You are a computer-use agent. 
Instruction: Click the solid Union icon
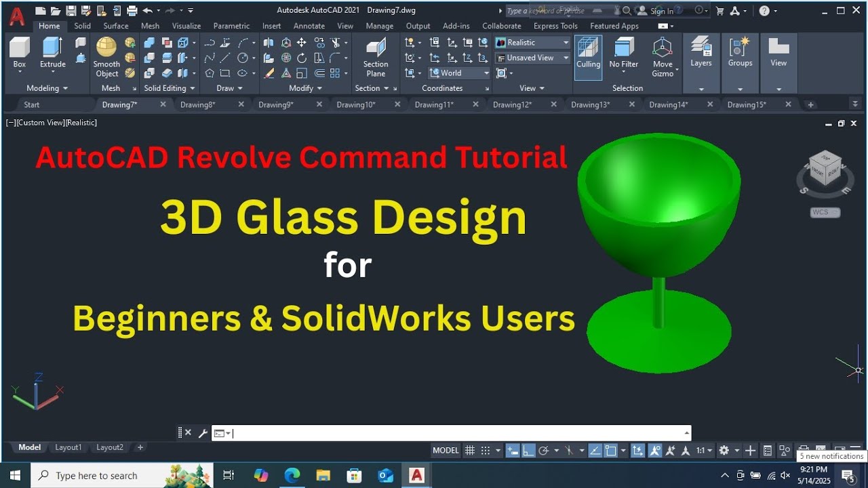(149, 42)
